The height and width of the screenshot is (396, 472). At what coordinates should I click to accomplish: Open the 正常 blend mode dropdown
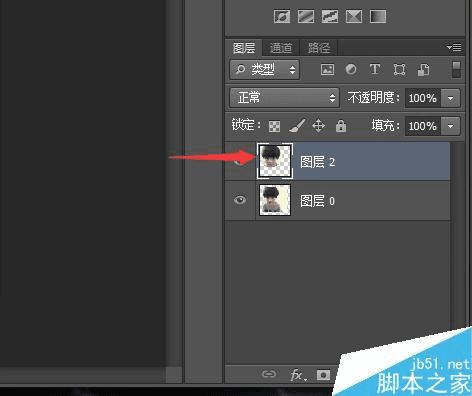click(x=285, y=98)
